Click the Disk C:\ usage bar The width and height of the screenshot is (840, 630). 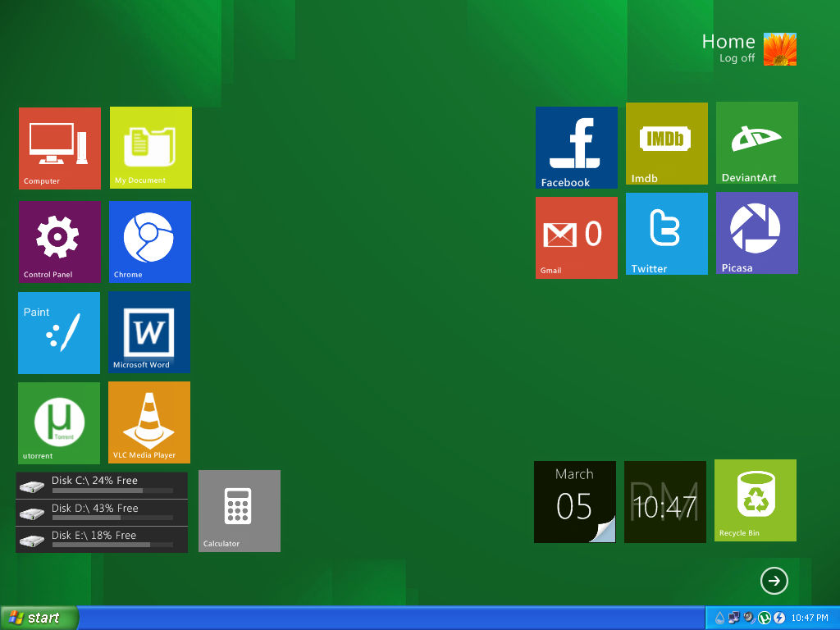pos(112,491)
